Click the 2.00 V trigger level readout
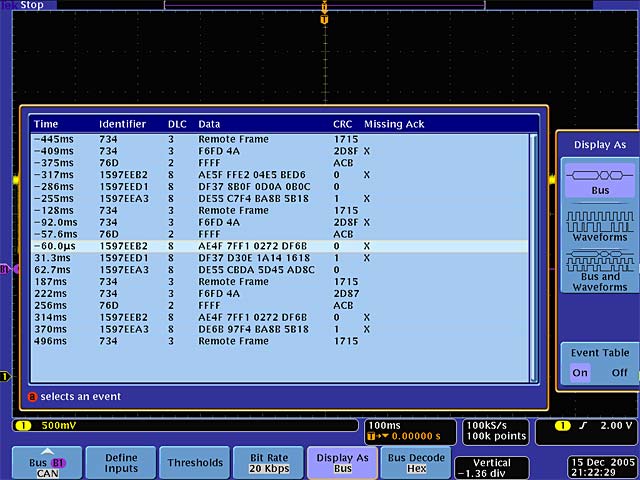The image size is (640, 480). [616, 426]
